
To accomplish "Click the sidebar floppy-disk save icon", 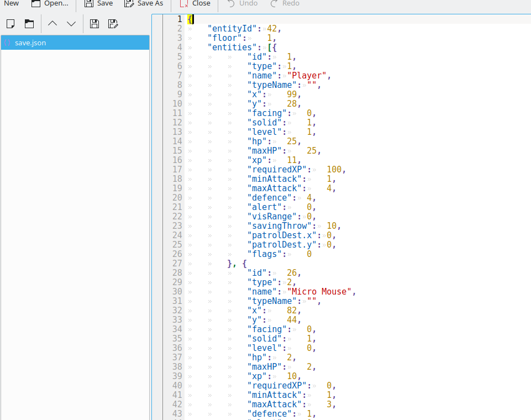I will [x=94, y=24].
